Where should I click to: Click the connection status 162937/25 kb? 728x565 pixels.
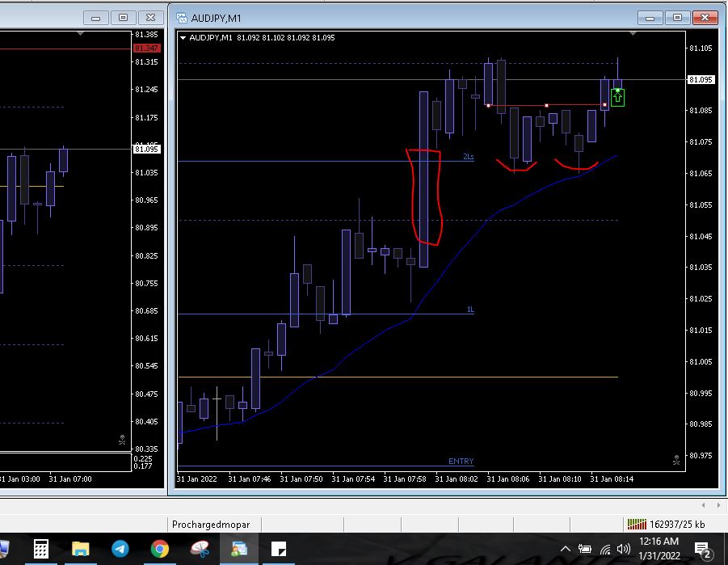pos(667,524)
